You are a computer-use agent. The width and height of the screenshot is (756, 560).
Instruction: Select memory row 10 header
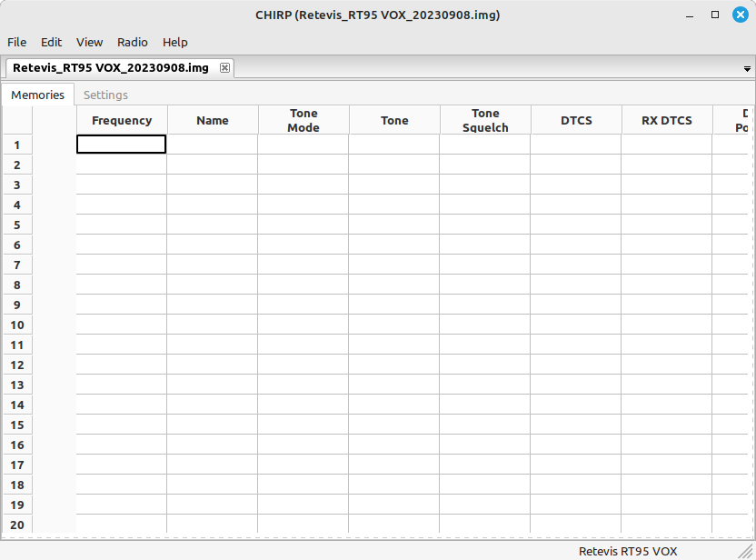pos(17,325)
